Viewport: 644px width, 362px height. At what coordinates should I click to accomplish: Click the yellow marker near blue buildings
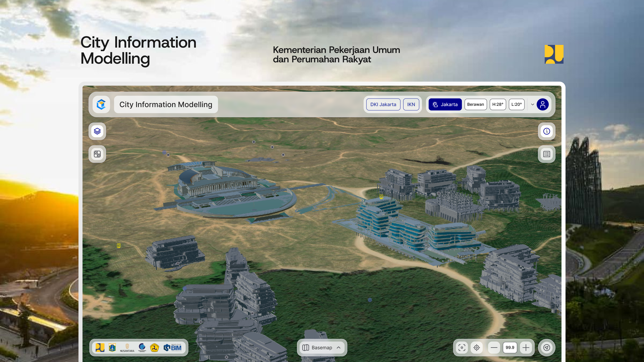coord(381,197)
